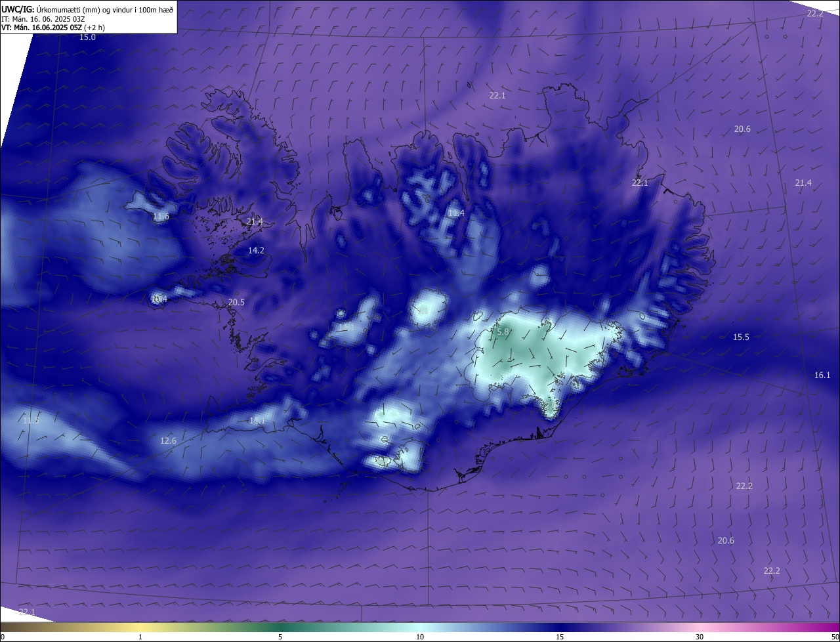
Task: Click the 15.0 value label on the map
Action: pyautogui.click(x=87, y=37)
